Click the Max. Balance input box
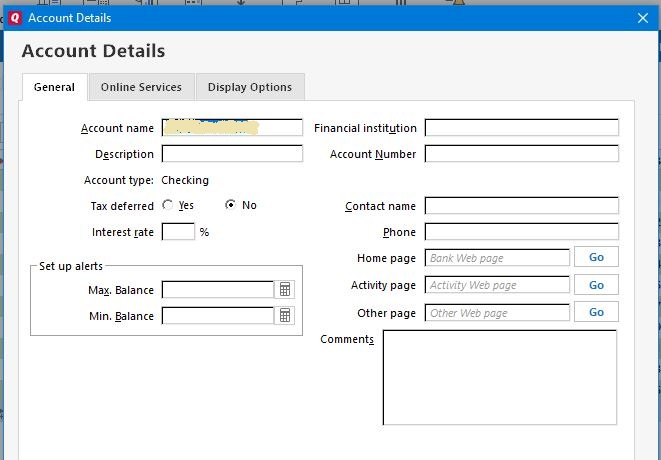 [x=218, y=290]
